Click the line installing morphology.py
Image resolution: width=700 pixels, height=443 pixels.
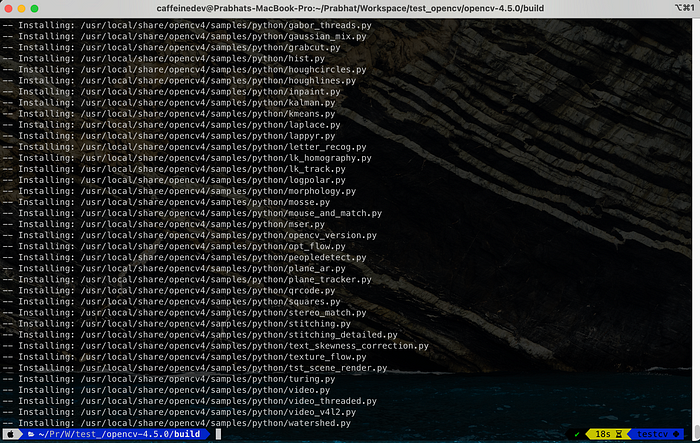tap(179, 191)
